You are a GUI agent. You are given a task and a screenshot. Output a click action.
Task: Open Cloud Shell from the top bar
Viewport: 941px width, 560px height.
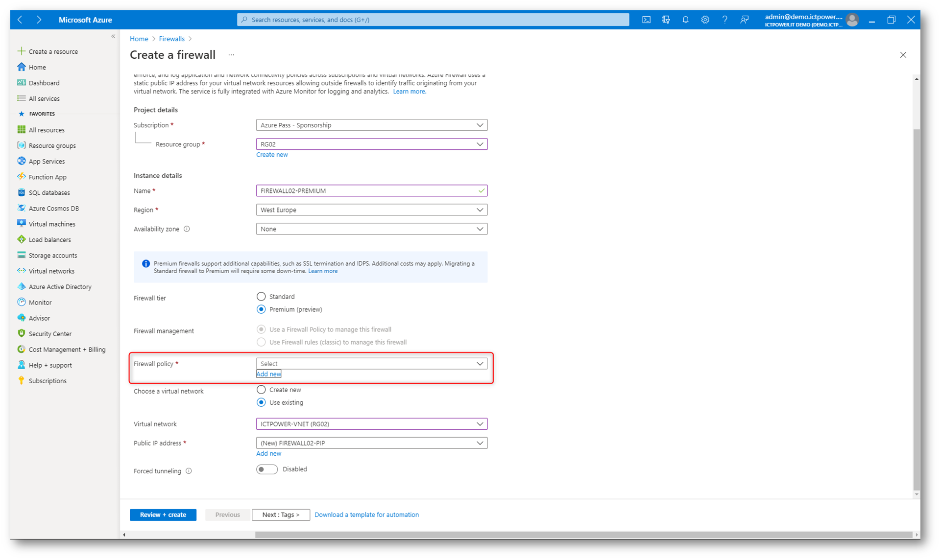click(x=646, y=20)
